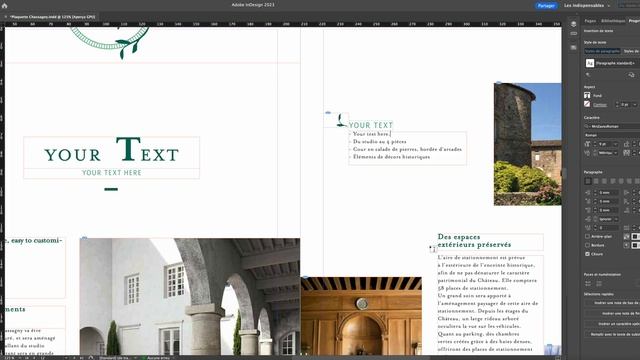The height and width of the screenshot is (360, 640).
Task: Click the blue Partager button
Action: (x=546, y=6)
